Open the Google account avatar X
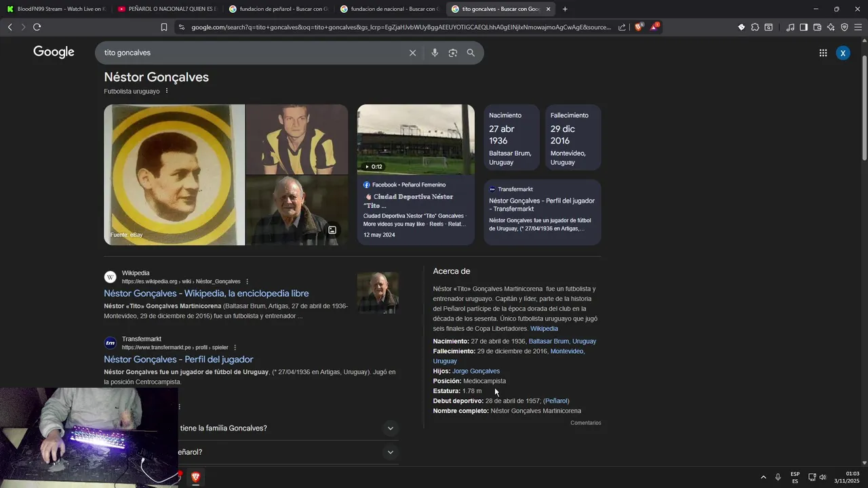 click(843, 53)
